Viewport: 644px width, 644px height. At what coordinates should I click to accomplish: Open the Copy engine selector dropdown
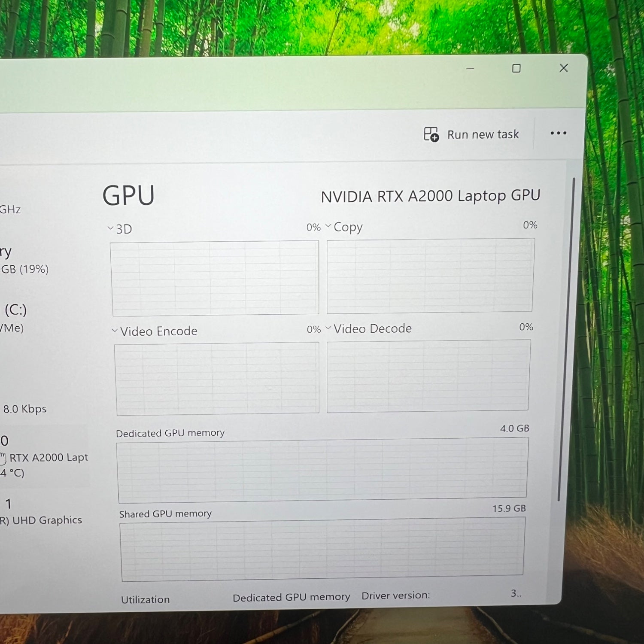[328, 226]
